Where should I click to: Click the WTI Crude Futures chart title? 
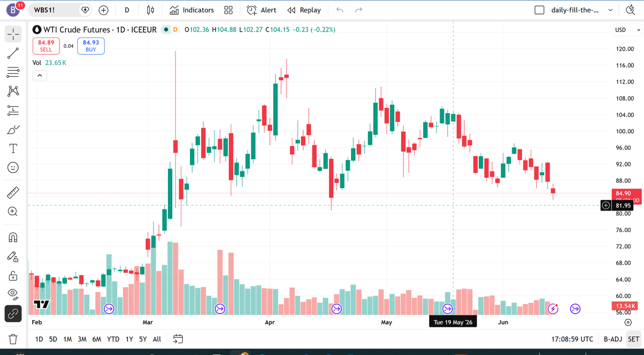[100, 30]
